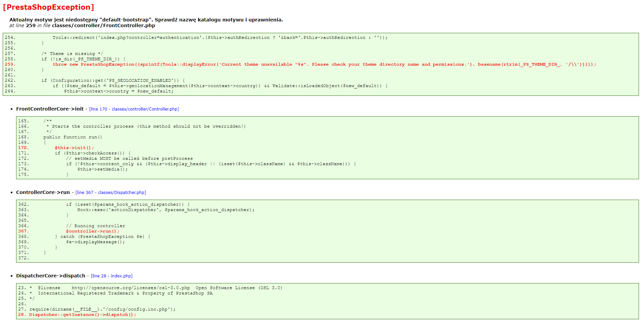644x332 pixels.
Task: Click the "catch (PrestaShopException $e)" line
Action: click(103, 237)
